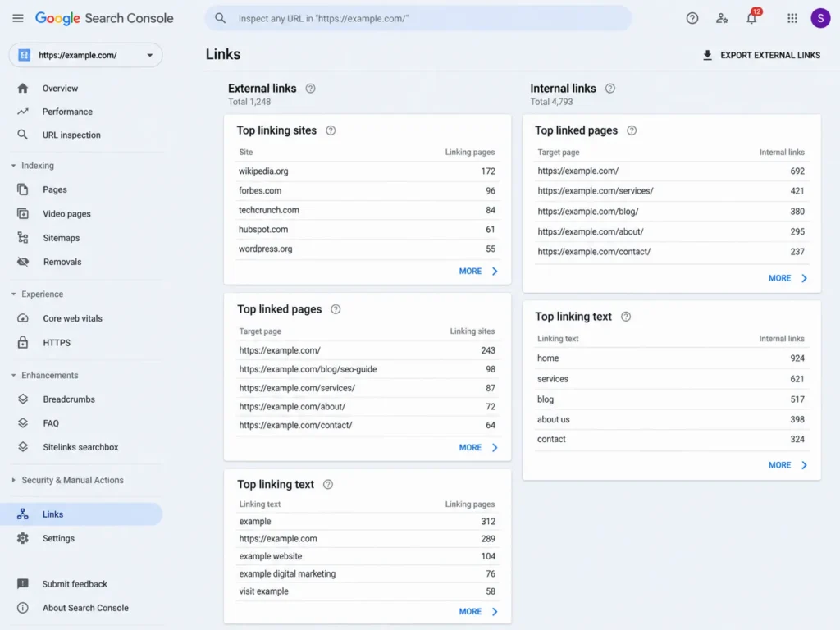Image resolution: width=840 pixels, height=630 pixels.
Task: Click the About Search Console info icon
Action: click(x=22, y=608)
